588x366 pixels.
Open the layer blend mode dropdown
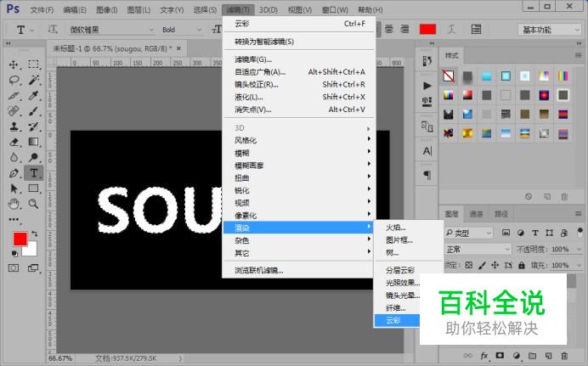(478, 249)
